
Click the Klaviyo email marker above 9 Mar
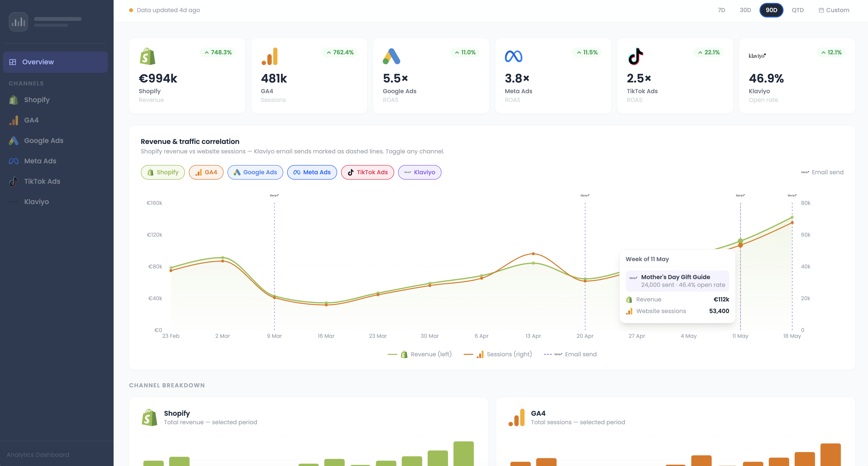click(x=274, y=195)
